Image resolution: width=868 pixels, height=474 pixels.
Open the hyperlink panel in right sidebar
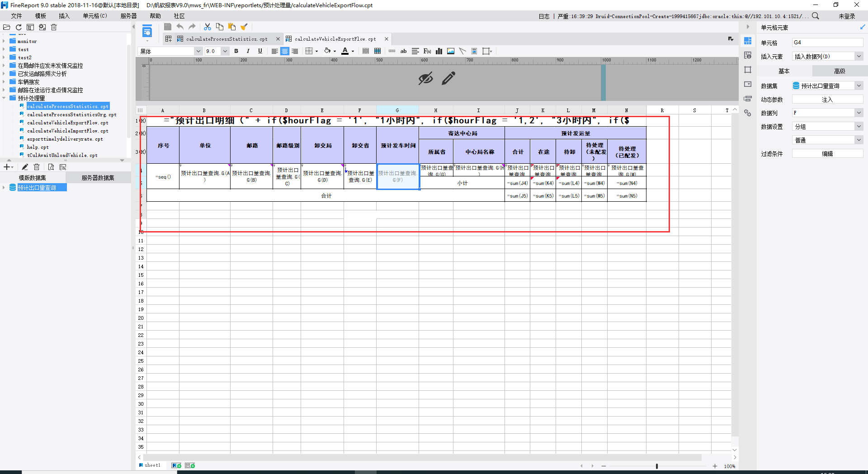pos(748,113)
